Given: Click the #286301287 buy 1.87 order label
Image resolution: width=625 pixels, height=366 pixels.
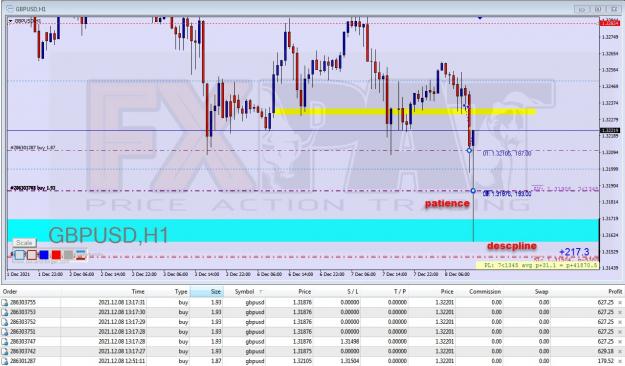Looking at the screenshot, I should coord(33,148).
